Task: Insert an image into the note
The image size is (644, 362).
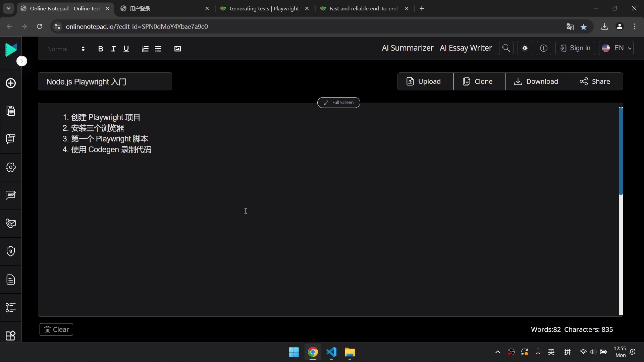Action: tap(177, 49)
